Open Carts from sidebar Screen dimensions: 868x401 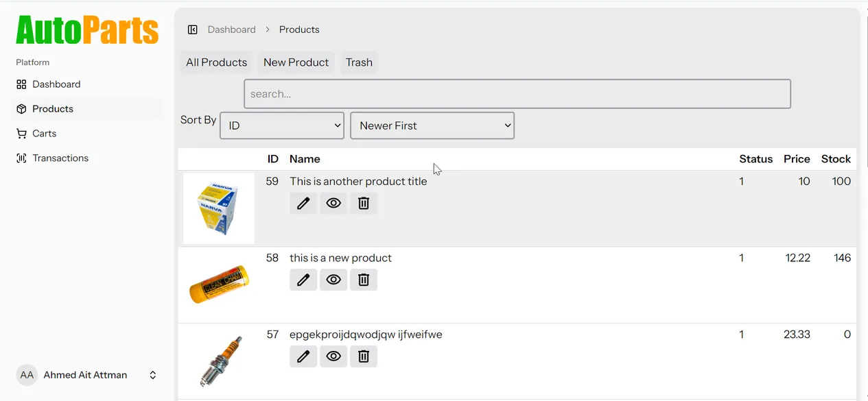[44, 134]
